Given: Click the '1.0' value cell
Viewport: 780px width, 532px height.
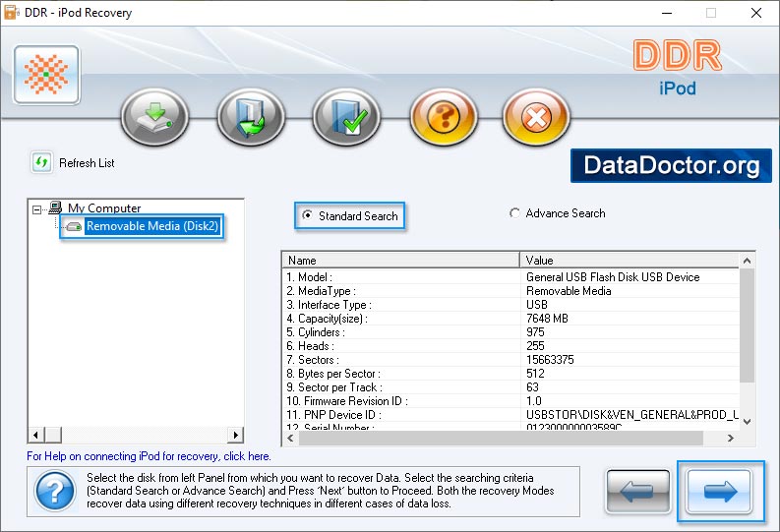Looking at the screenshot, I should click(x=534, y=401).
